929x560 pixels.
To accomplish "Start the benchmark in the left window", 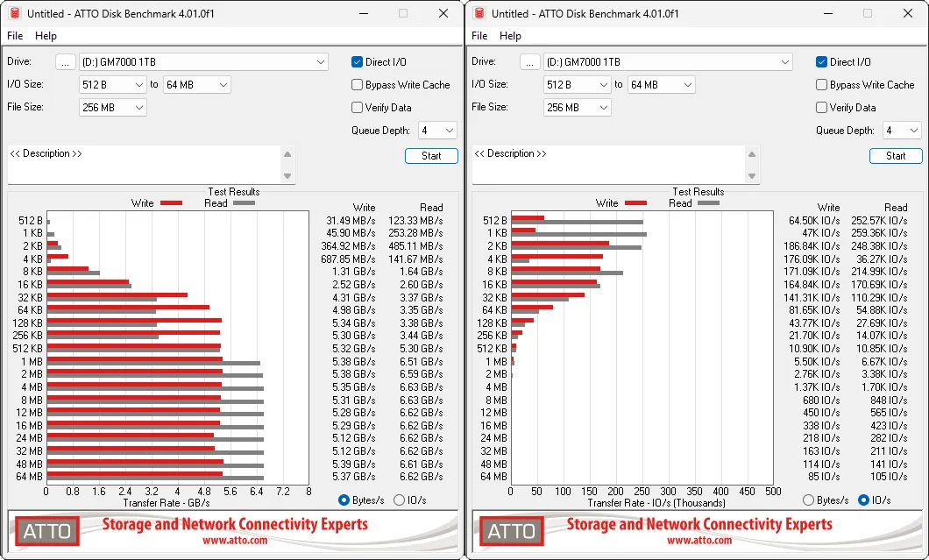I will pos(431,156).
